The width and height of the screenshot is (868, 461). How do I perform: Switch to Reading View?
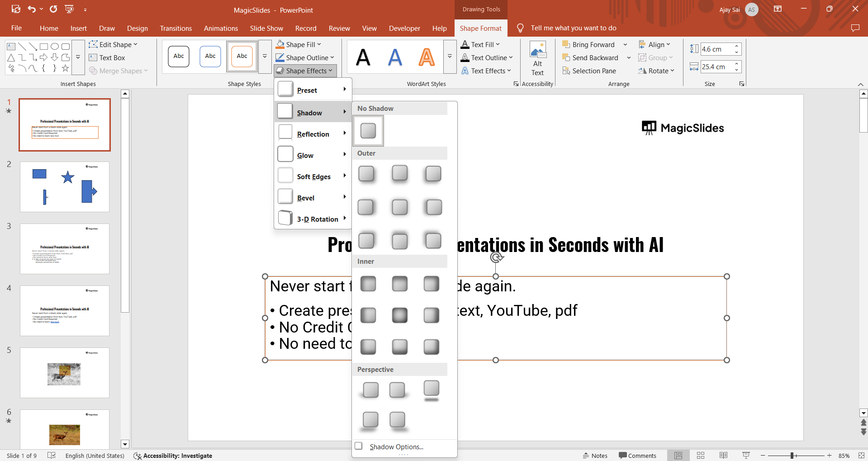pyautogui.click(x=723, y=456)
